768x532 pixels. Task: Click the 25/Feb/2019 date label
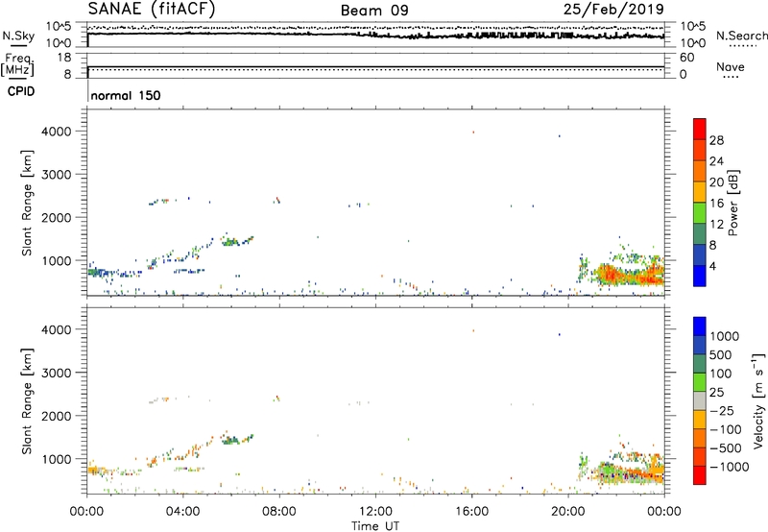click(613, 9)
